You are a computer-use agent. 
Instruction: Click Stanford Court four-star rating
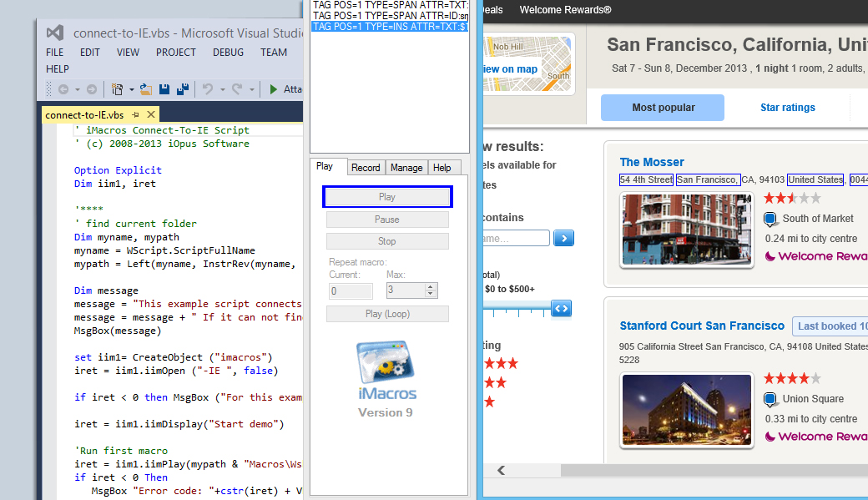click(x=792, y=378)
